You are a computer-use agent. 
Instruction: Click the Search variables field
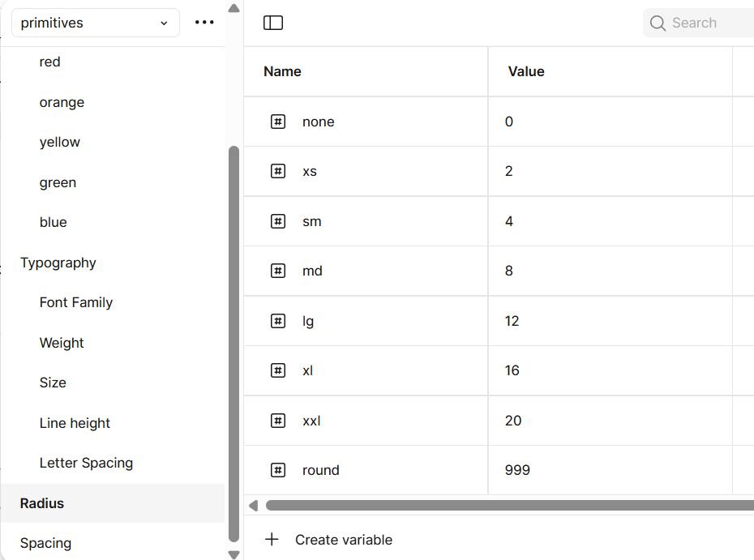tap(705, 23)
